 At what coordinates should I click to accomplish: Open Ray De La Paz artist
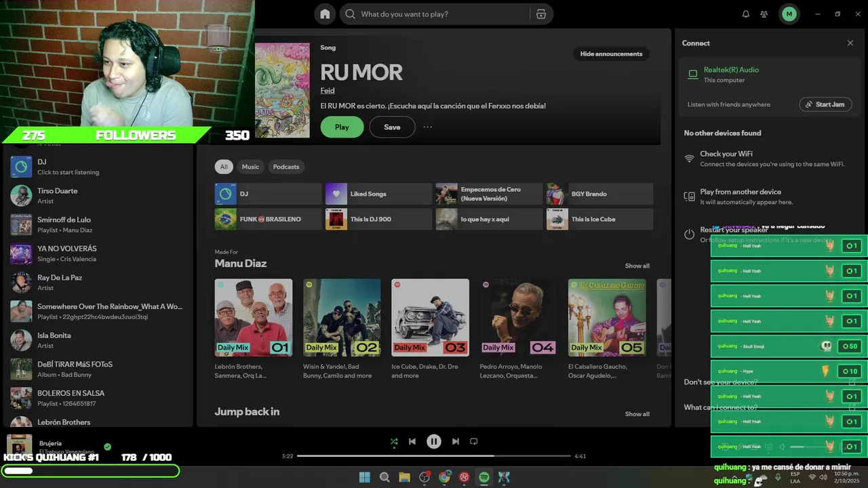(x=98, y=282)
